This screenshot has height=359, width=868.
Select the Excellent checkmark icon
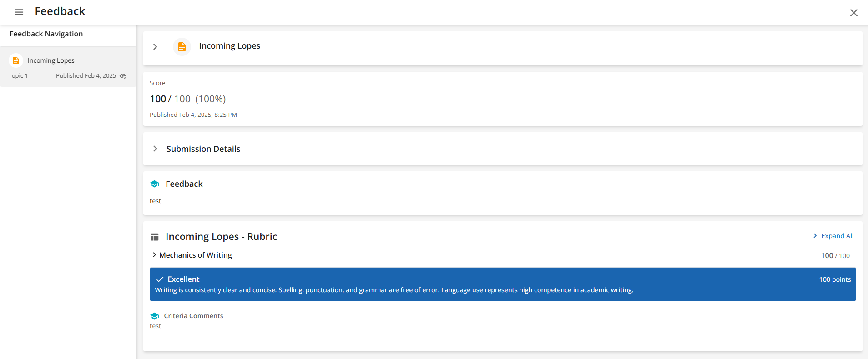click(160, 279)
